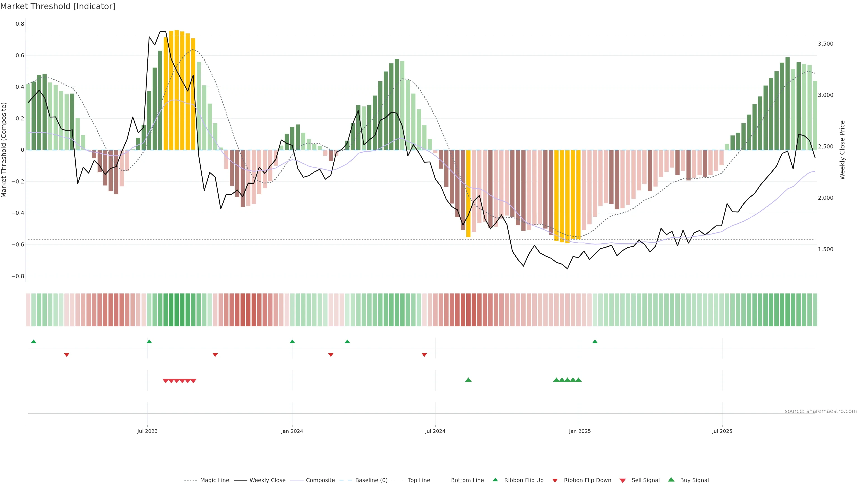Click the isolated buy signal triangle after Jul 2024
The height and width of the screenshot is (488, 868).
tap(468, 380)
